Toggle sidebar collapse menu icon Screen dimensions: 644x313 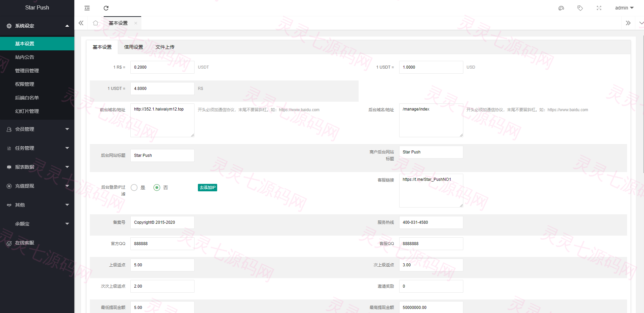(87, 8)
